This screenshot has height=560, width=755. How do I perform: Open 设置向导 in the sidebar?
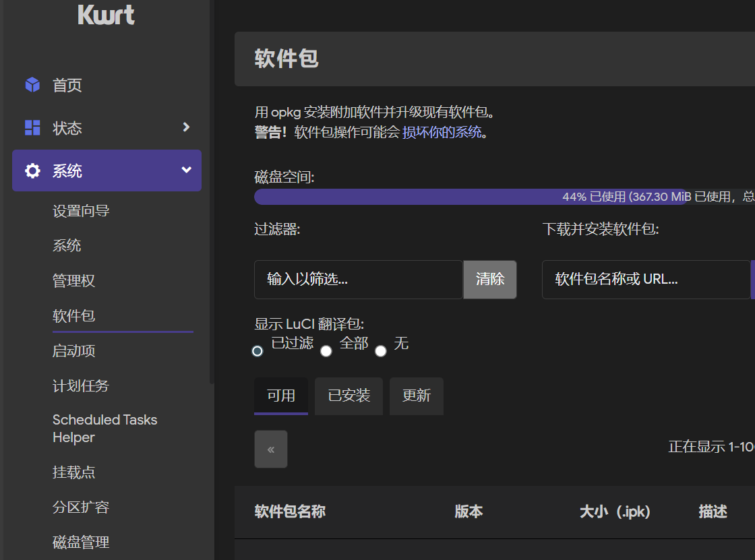pyautogui.click(x=81, y=211)
